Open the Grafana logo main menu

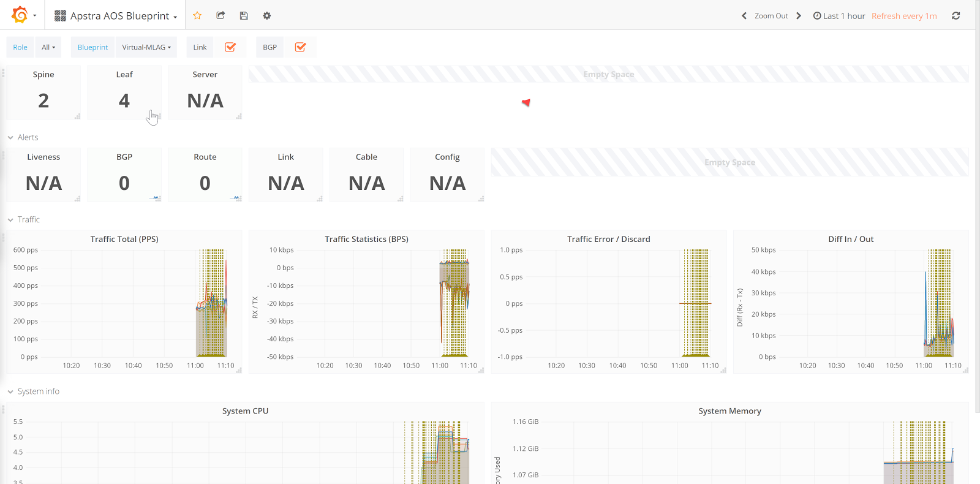click(x=20, y=15)
